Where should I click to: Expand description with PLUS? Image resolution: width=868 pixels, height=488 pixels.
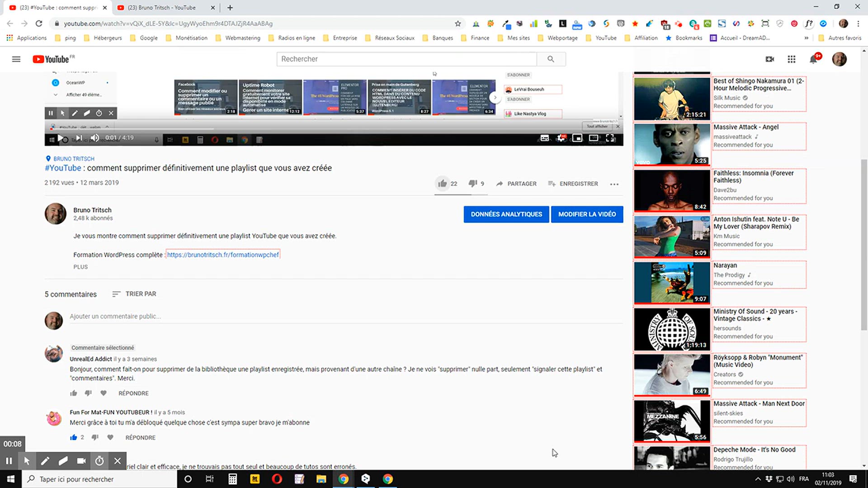pyautogui.click(x=80, y=267)
